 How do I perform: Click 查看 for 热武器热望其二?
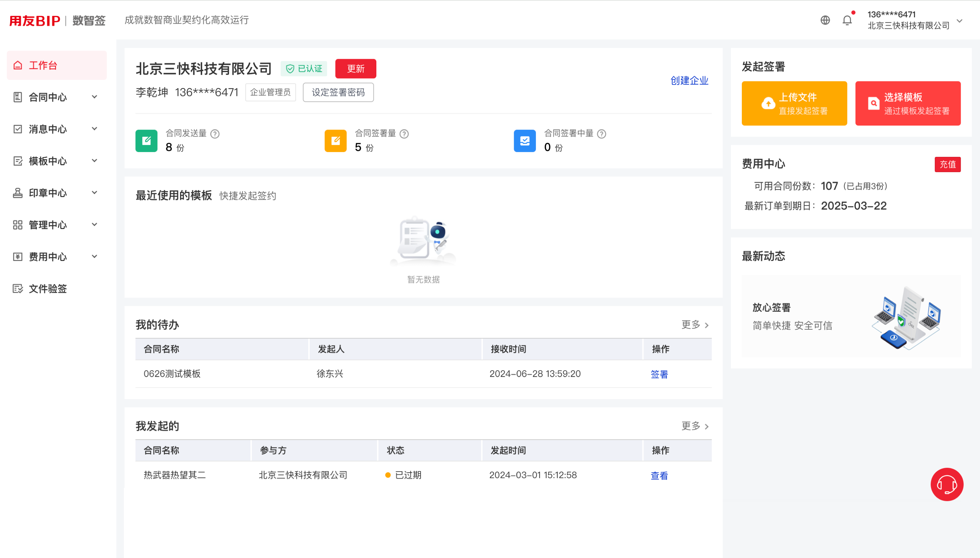659,475
